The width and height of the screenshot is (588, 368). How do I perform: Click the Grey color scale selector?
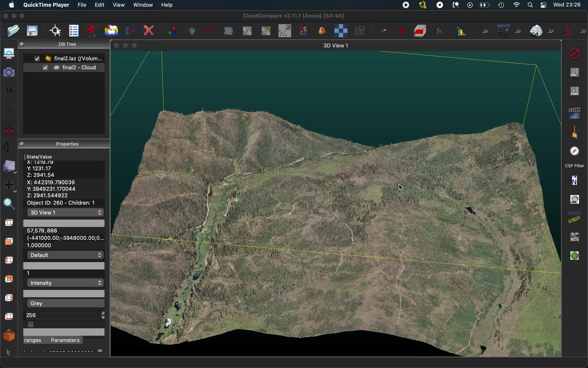pos(65,304)
